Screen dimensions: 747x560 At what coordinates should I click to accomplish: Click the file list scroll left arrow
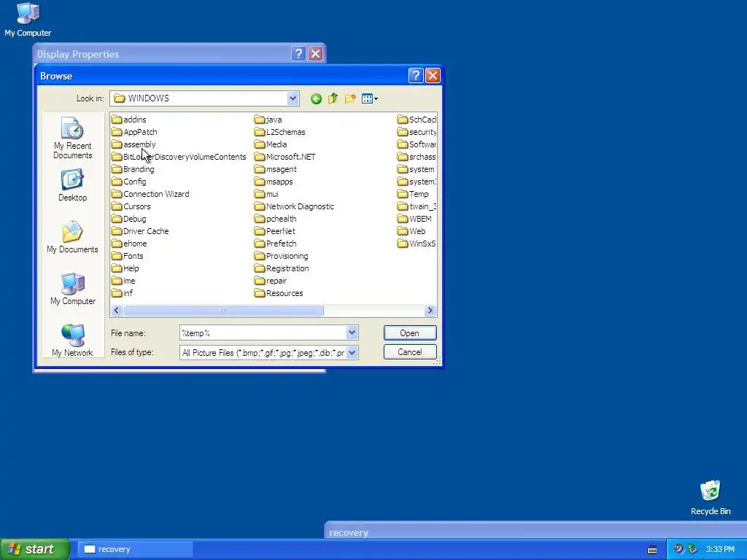[117, 311]
